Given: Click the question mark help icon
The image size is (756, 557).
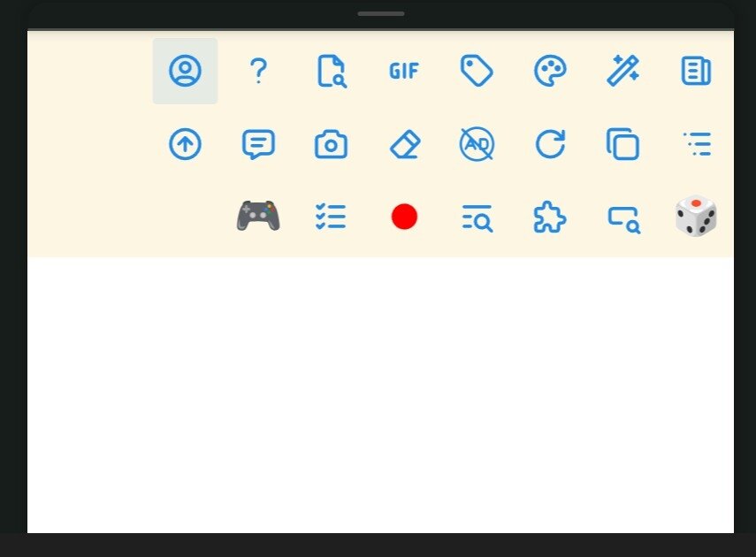Looking at the screenshot, I should click(x=258, y=71).
